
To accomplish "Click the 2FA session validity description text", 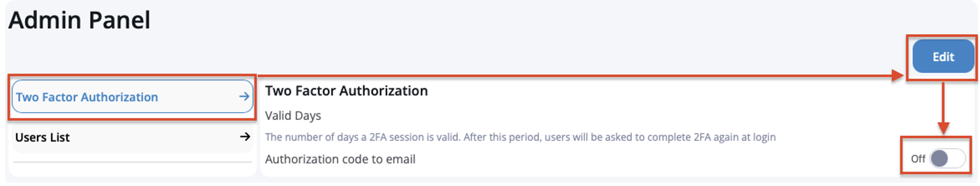I will tap(520, 137).
